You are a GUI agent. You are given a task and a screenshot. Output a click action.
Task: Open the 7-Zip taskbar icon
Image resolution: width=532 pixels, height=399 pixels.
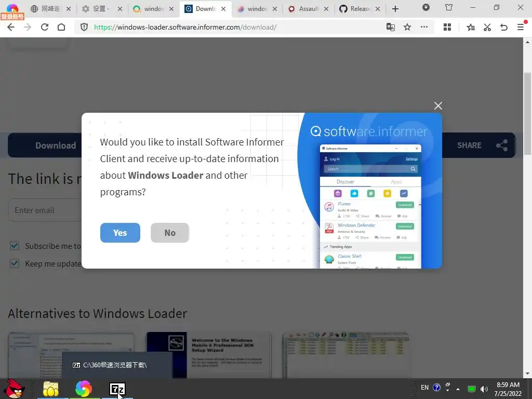117,389
